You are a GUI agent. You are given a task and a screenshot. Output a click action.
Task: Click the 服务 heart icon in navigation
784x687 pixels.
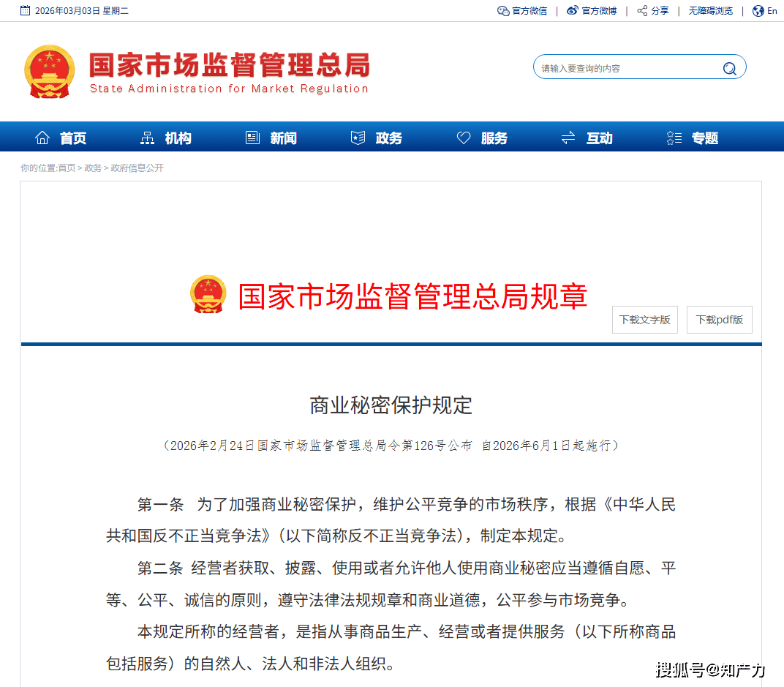(463, 137)
